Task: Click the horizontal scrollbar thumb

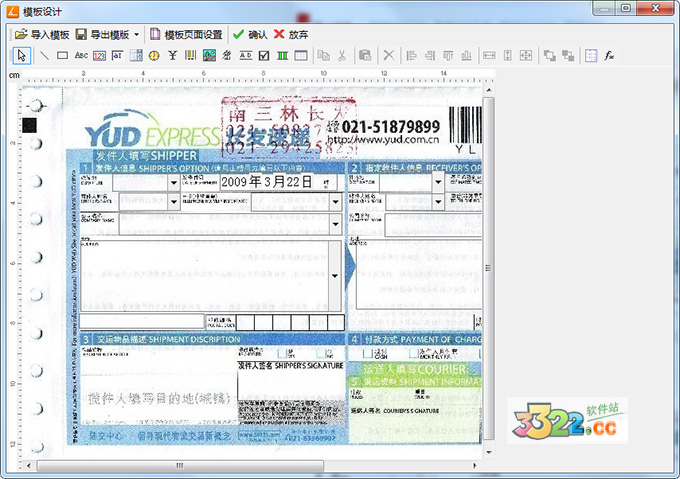Action: [180, 465]
